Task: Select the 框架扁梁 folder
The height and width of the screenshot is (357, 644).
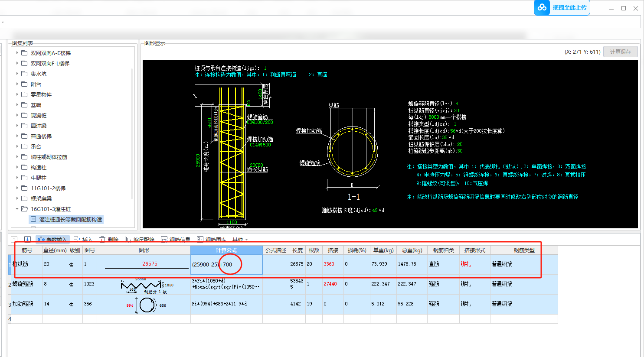Action: click(41, 198)
